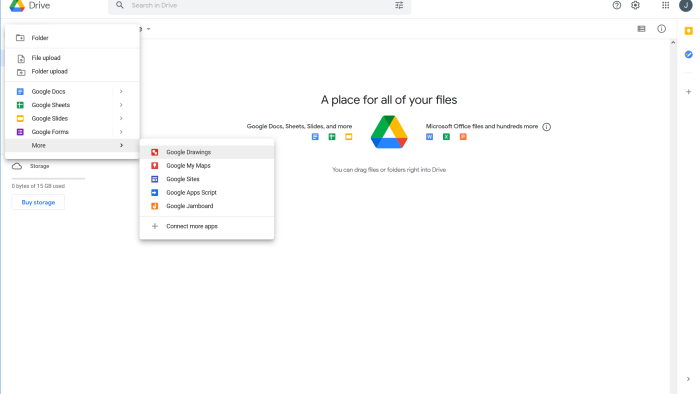Screen dimensions: 700x394
Task: Click the Google Docs icon in menu
Action: 20,91
